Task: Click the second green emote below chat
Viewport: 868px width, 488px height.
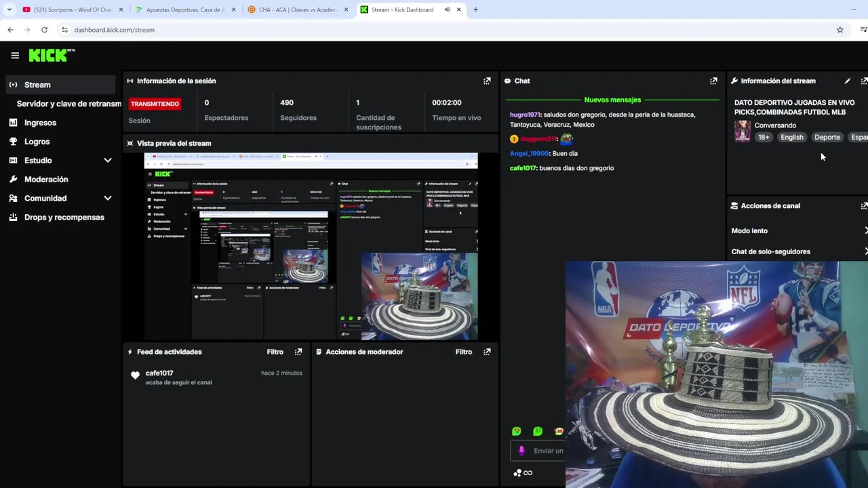Action: (538, 431)
